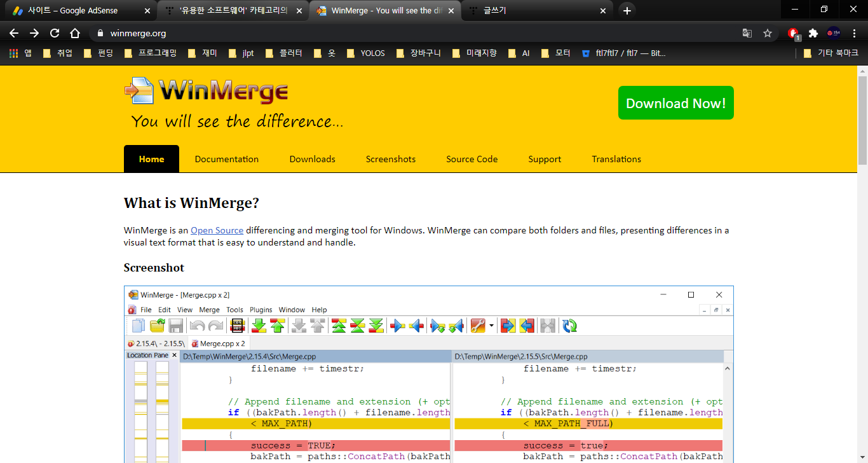Click the Copy Left blue-arrow icon in screenshot

click(x=417, y=326)
